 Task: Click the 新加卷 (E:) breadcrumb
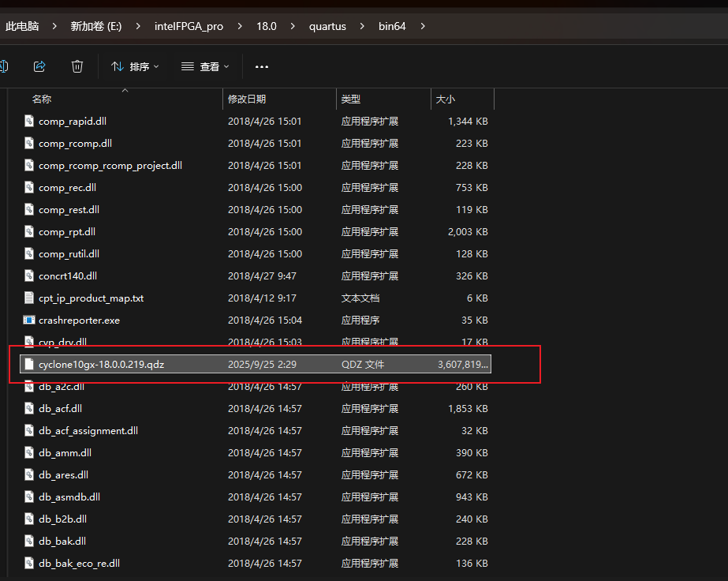coord(96,26)
